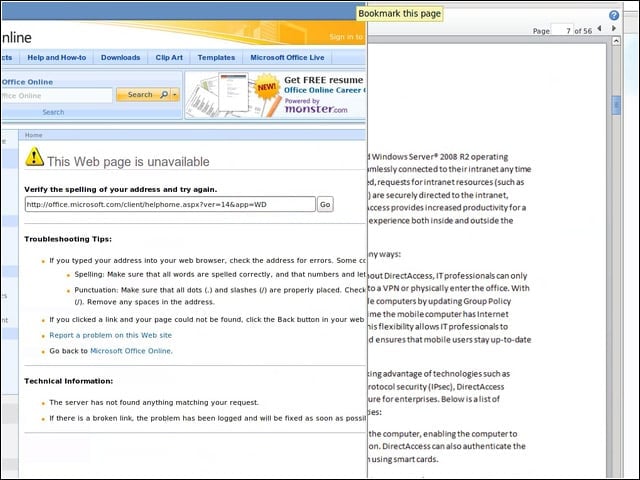Click the Home breadcrumb link

pos(33,135)
